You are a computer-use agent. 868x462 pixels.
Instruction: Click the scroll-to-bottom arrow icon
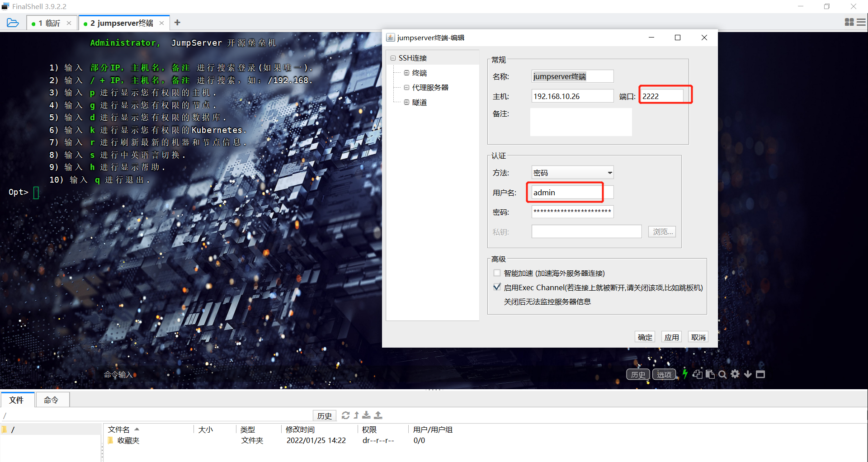click(x=748, y=374)
